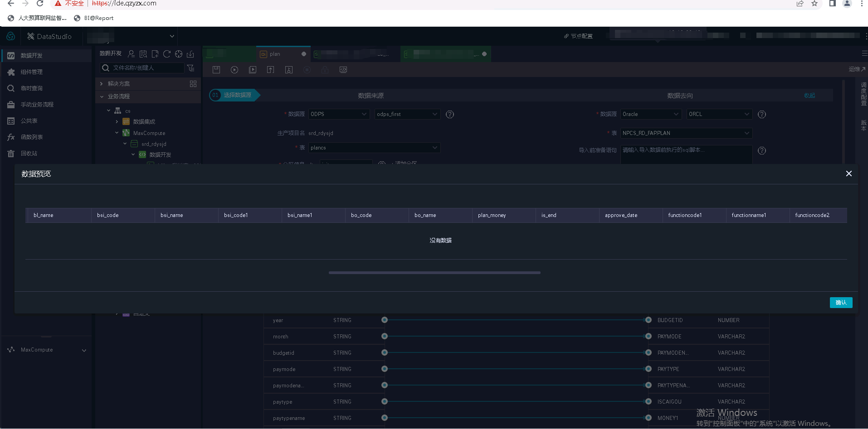
Task: Collapse the MaxCompute tree node
Action: coord(117,133)
